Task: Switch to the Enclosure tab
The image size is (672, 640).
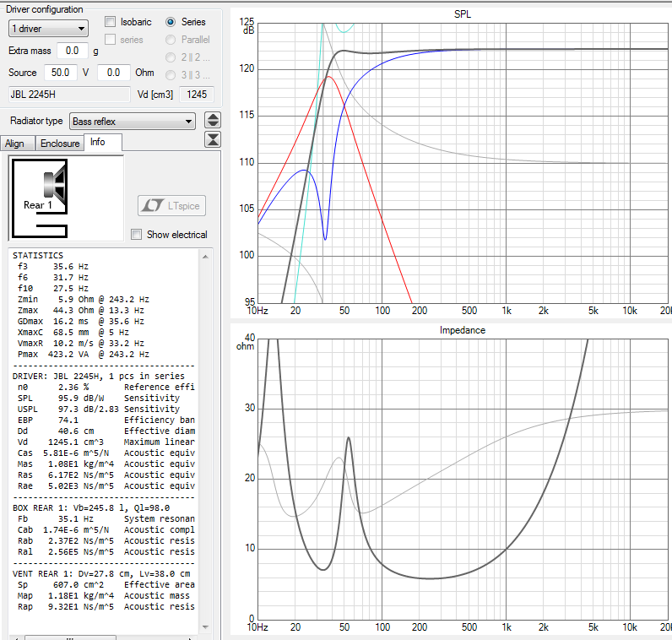Action: tap(60, 144)
